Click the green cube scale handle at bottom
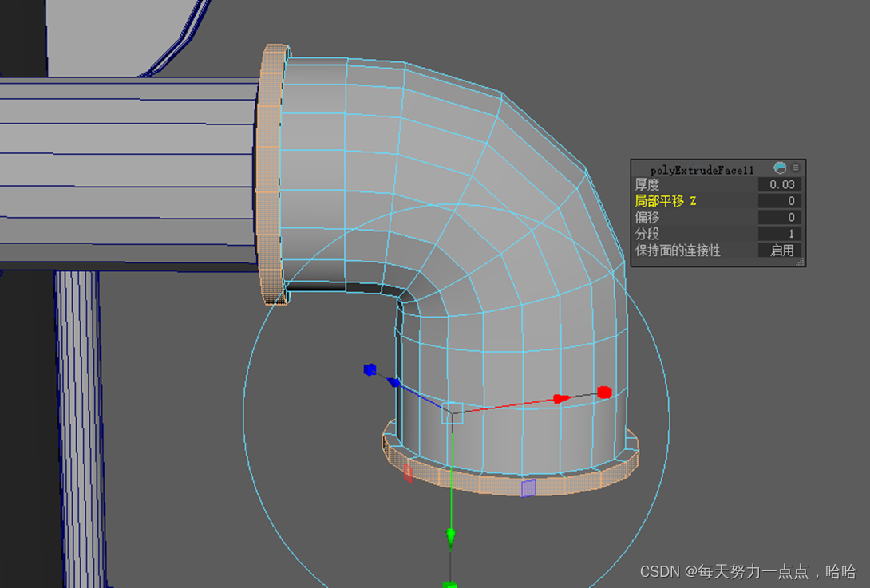Image resolution: width=870 pixels, height=588 pixels. click(x=450, y=584)
